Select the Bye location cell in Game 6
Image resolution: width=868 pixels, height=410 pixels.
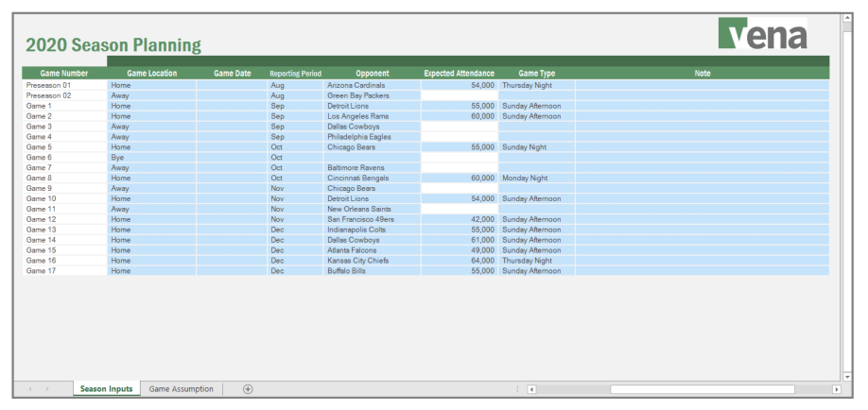(x=151, y=158)
